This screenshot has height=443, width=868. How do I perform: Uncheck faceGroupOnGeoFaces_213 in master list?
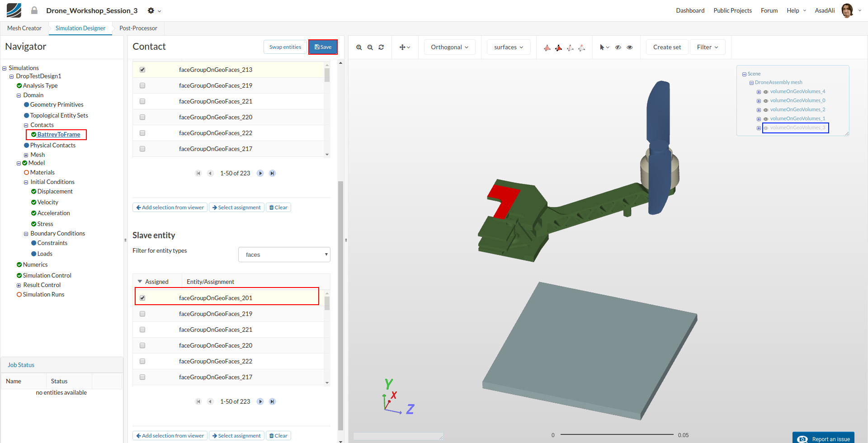click(142, 70)
